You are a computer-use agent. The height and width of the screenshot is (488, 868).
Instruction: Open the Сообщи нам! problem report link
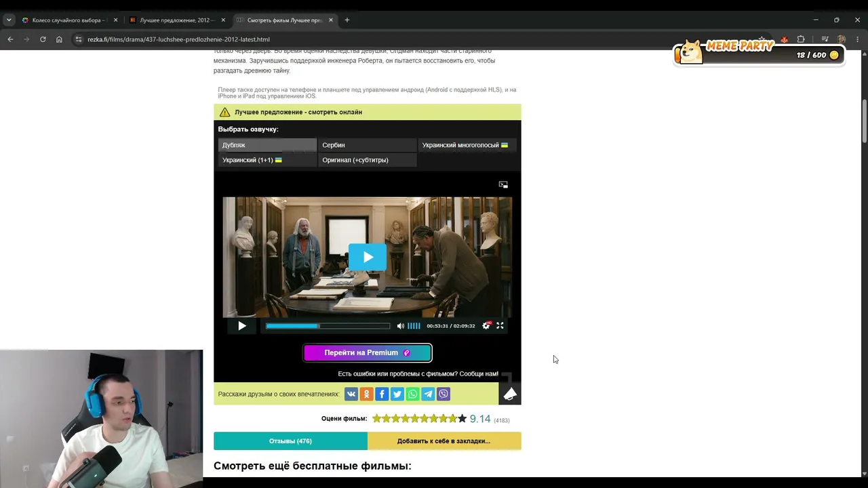click(479, 374)
